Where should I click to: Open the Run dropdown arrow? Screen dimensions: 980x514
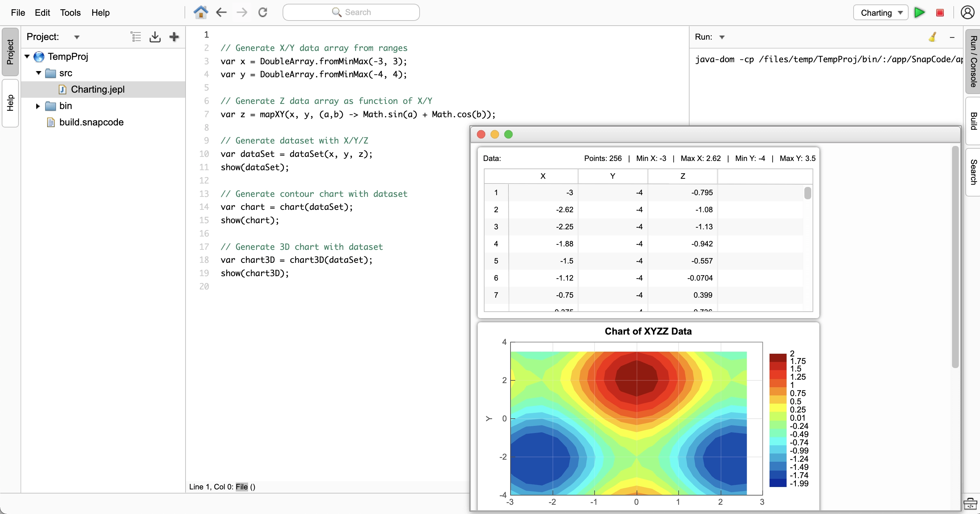tap(722, 37)
